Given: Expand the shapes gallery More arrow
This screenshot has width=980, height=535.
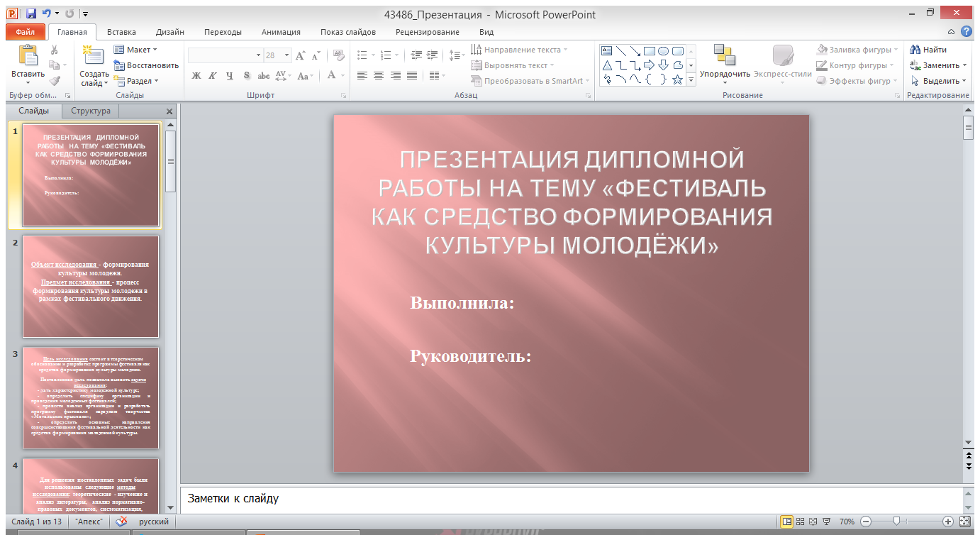Looking at the screenshot, I should (x=691, y=80).
